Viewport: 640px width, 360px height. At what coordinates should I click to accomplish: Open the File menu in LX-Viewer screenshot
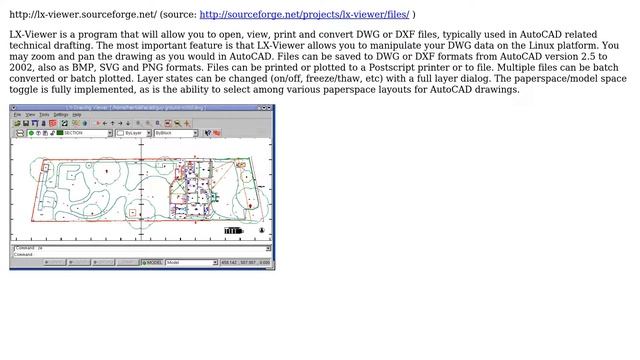click(17, 115)
